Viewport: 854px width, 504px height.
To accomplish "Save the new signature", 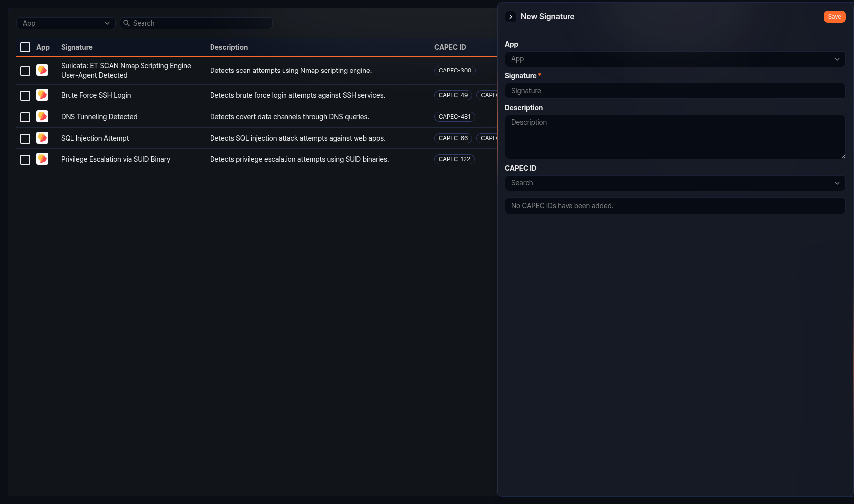I will click(834, 17).
